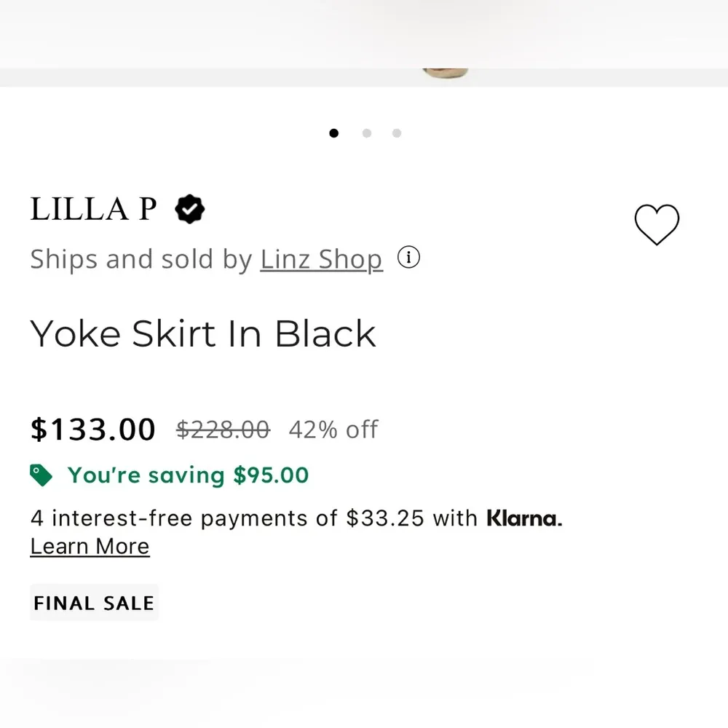Click the Klarna logo
Image resolution: width=728 pixels, height=728 pixels.
(522, 518)
